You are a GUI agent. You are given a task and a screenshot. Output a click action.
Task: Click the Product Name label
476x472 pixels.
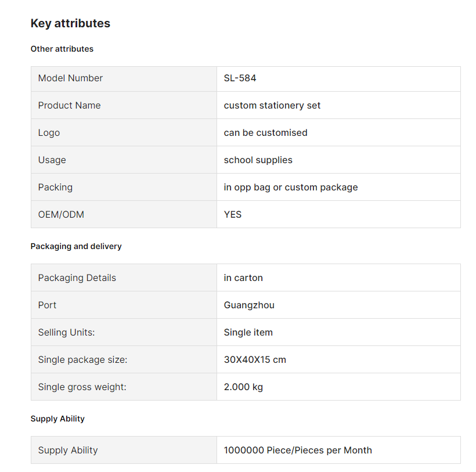click(x=69, y=105)
